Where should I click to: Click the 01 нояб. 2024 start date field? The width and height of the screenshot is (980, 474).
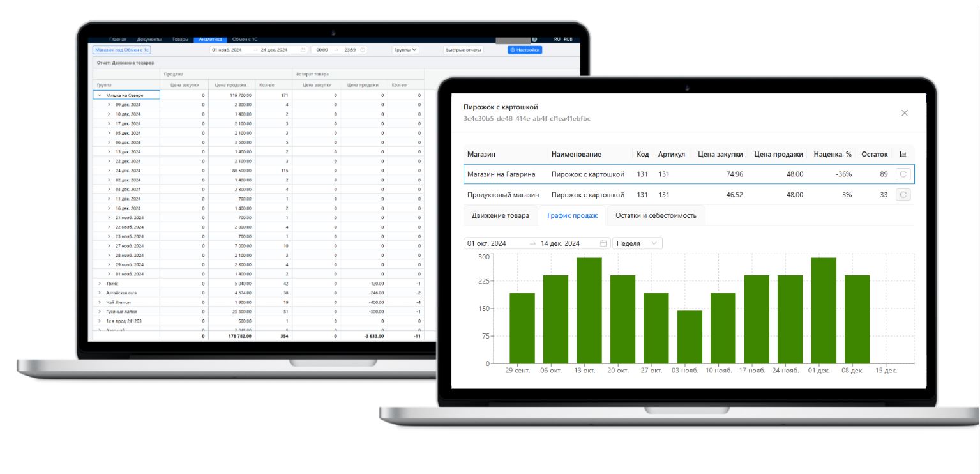[227, 50]
